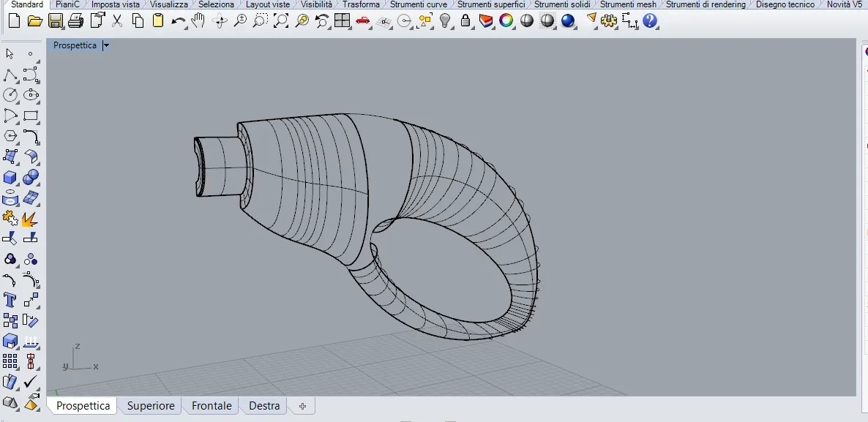Open the Strumenti curve toolbar tab

point(419,4)
